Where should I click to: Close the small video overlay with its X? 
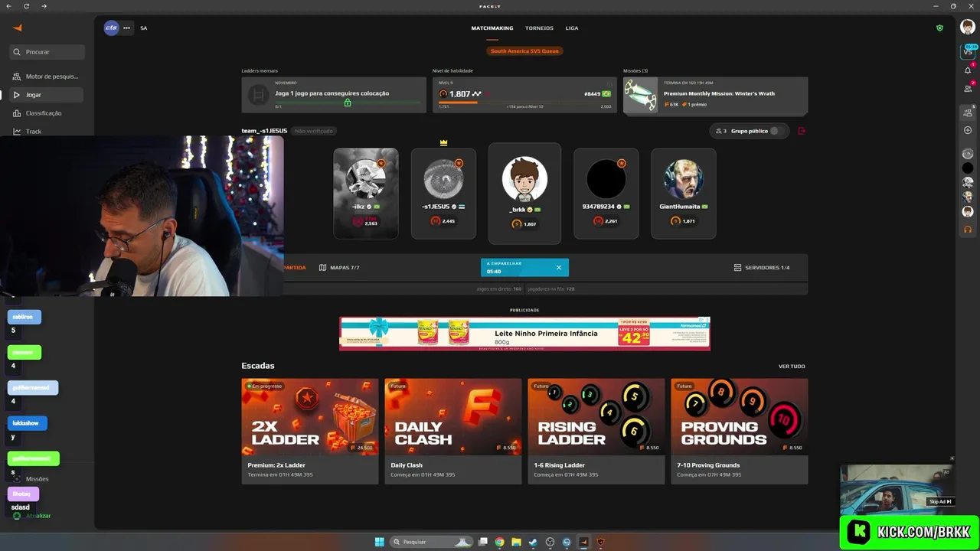[x=952, y=459]
